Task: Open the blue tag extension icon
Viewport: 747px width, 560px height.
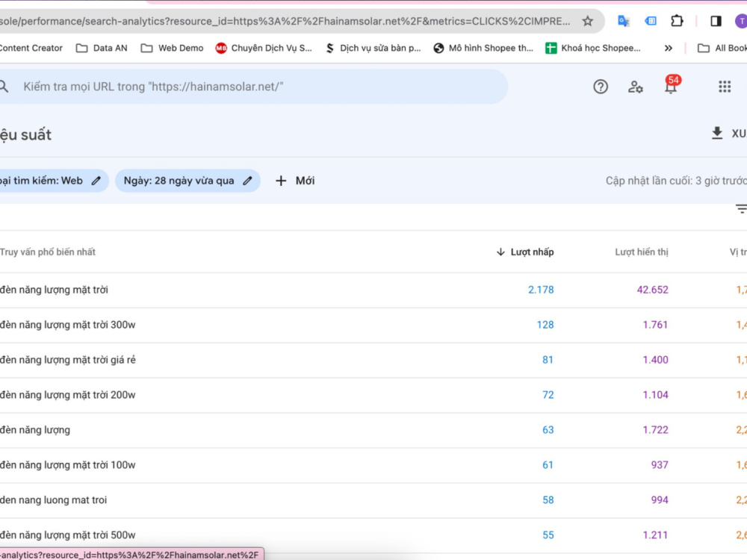Action: coord(651,21)
